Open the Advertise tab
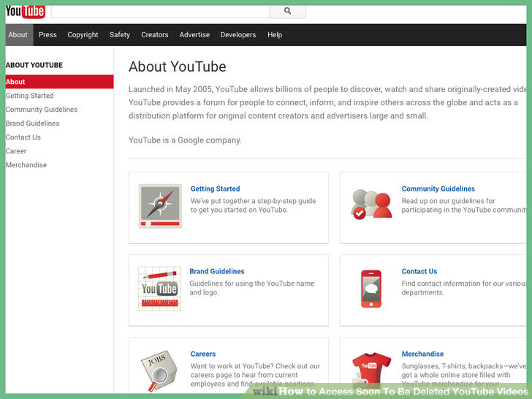The width and height of the screenshot is (532, 399). coord(194,34)
